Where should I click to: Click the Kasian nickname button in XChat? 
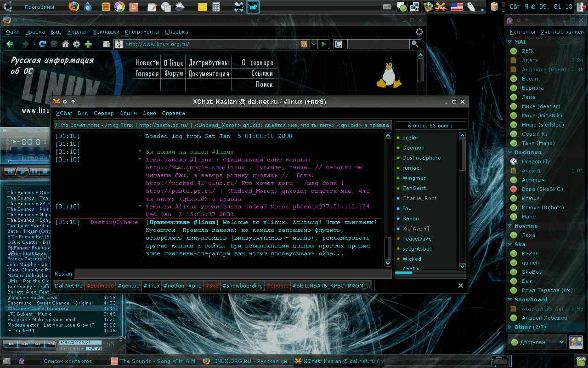[63, 274]
